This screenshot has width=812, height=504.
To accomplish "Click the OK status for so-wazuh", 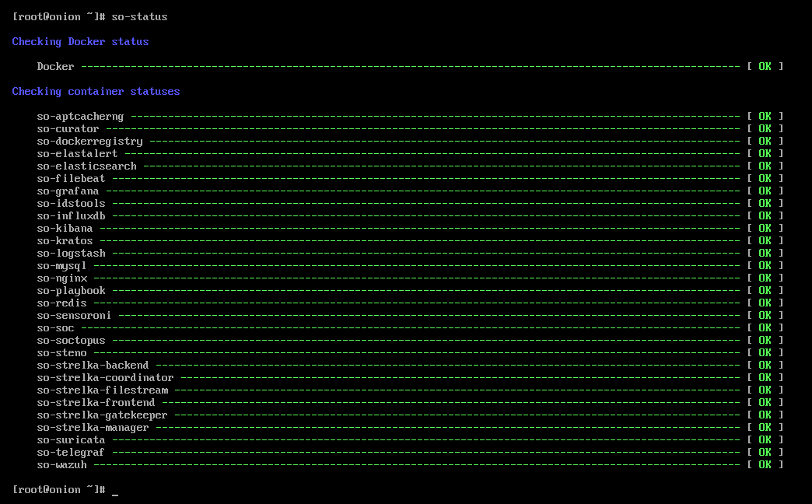I will (x=765, y=464).
